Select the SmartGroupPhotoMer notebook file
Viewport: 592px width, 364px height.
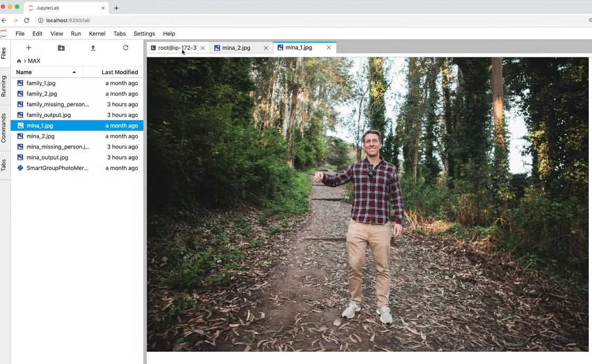[57, 168]
